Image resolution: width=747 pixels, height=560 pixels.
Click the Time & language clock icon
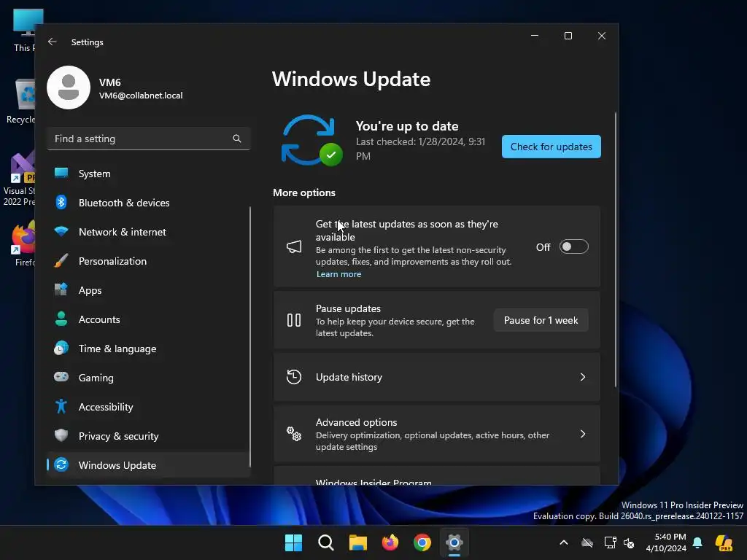pos(61,348)
